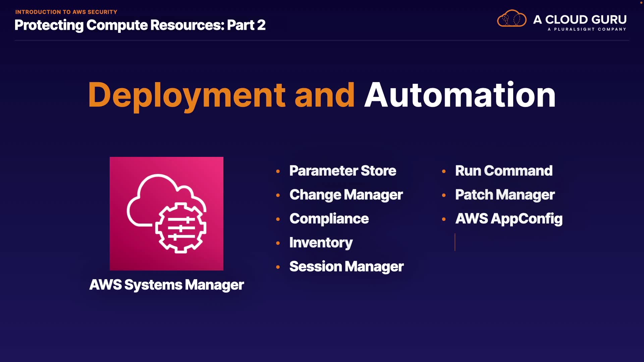
Task: Select the Patch Manager bullet text
Action: pos(504,195)
